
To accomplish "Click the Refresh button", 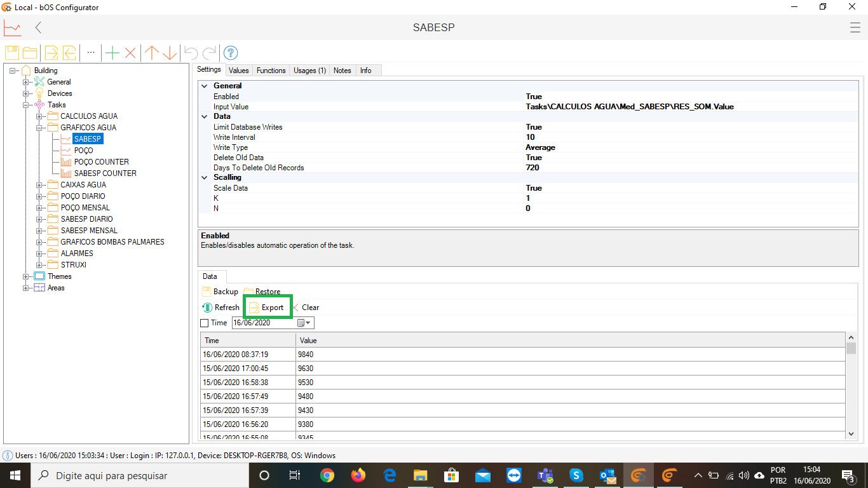I will pos(221,308).
